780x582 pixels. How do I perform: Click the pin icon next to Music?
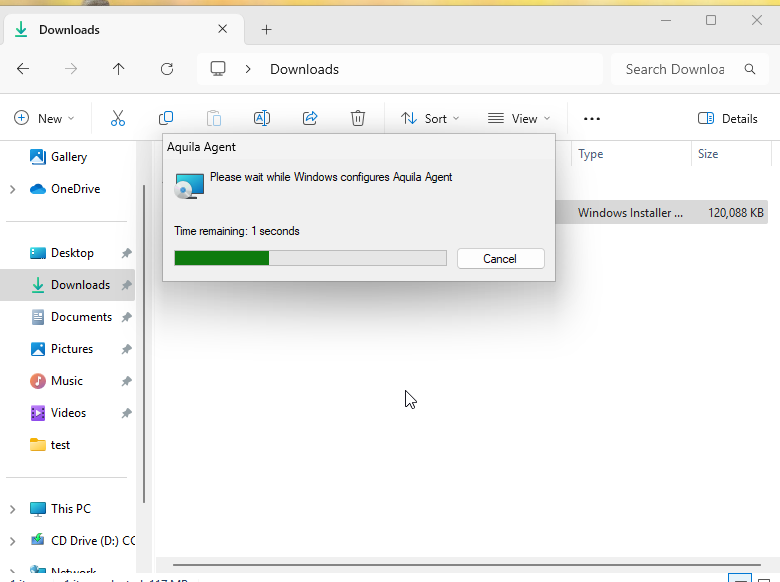point(126,381)
